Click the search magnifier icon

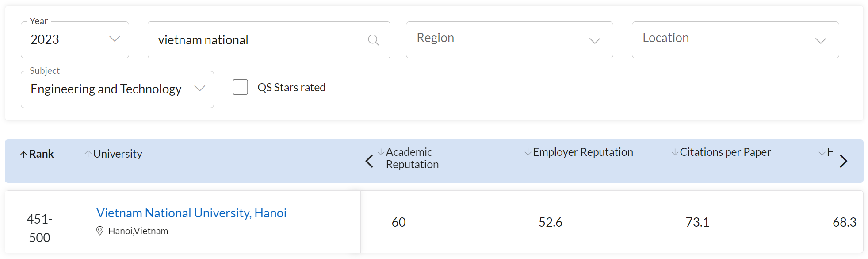pyautogui.click(x=373, y=40)
